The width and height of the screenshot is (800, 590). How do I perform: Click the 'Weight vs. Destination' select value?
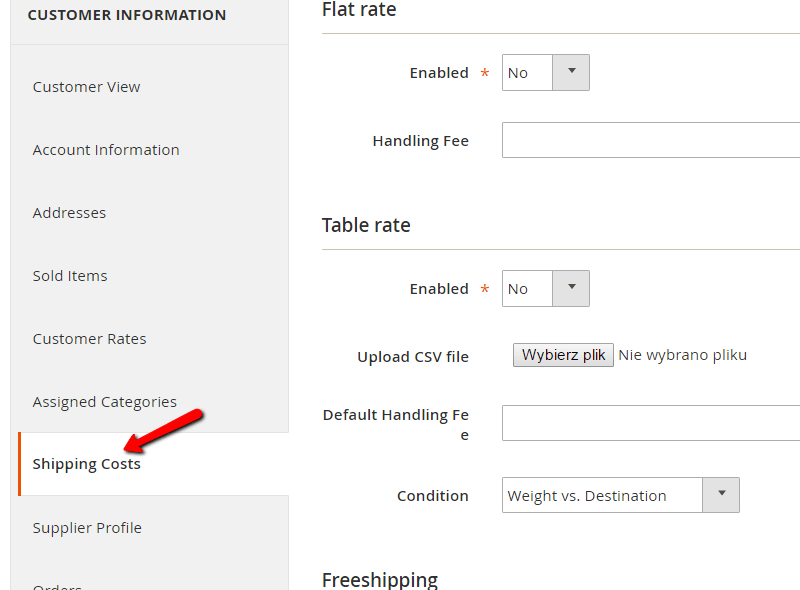[587, 496]
